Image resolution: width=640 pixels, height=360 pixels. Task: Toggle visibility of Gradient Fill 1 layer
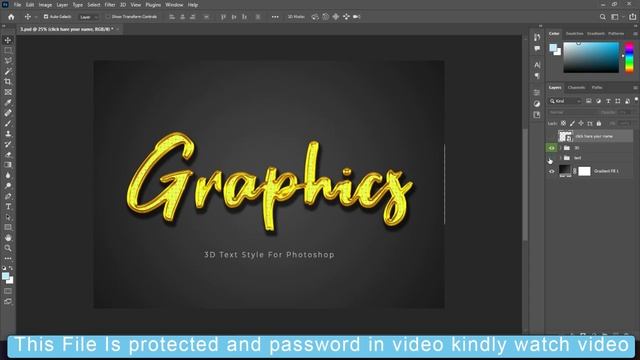pyautogui.click(x=551, y=171)
